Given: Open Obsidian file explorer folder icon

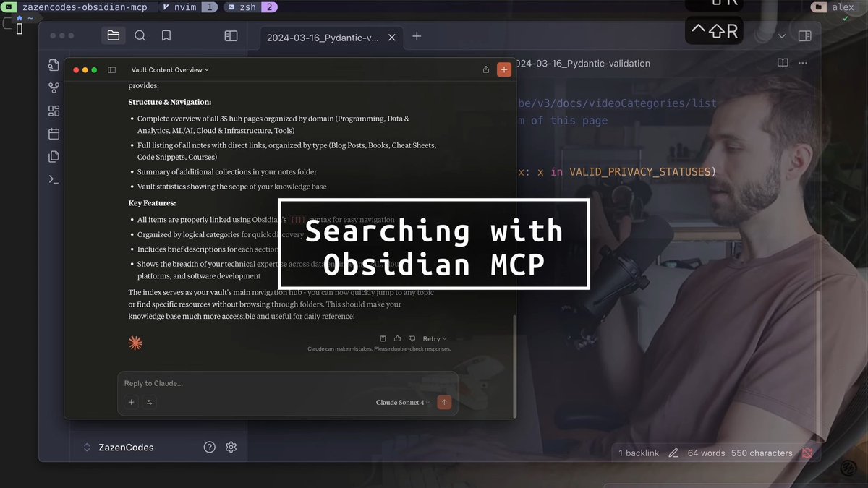Looking at the screenshot, I should click(x=113, y=35).
